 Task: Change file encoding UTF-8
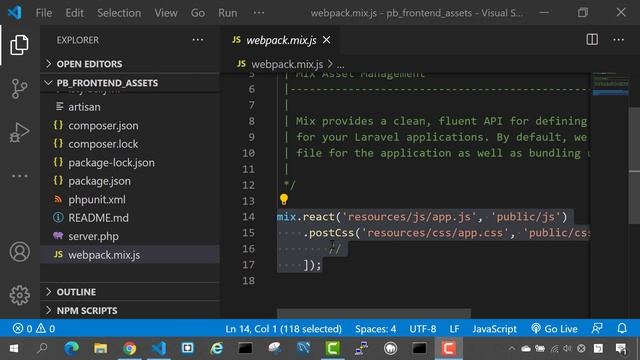pos(422,329)
